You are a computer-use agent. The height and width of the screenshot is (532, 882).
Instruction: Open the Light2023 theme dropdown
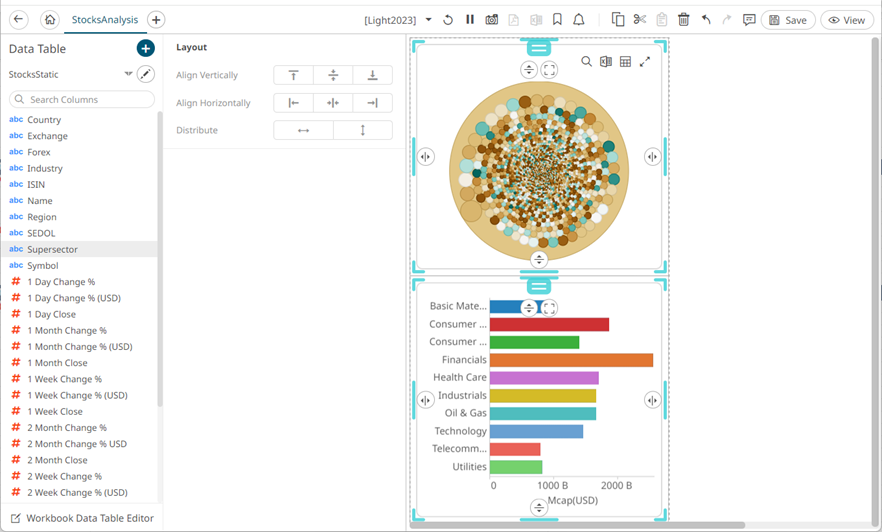(x=429, y=20)
